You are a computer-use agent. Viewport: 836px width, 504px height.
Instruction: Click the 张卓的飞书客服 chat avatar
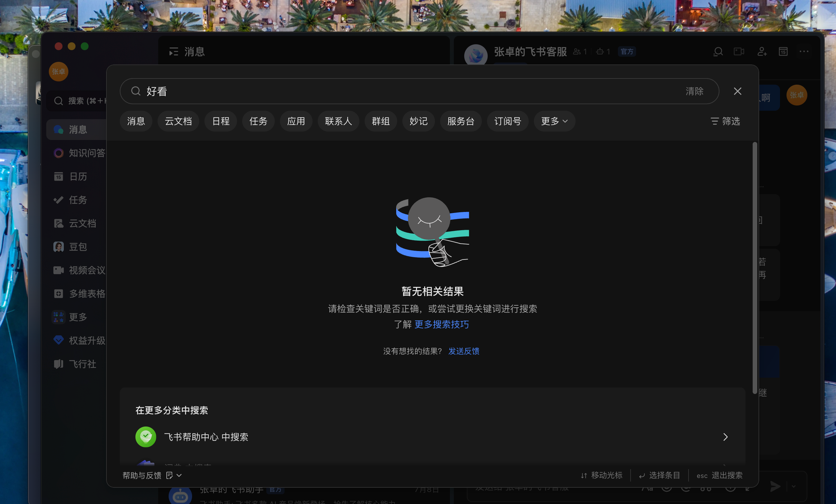476,55
